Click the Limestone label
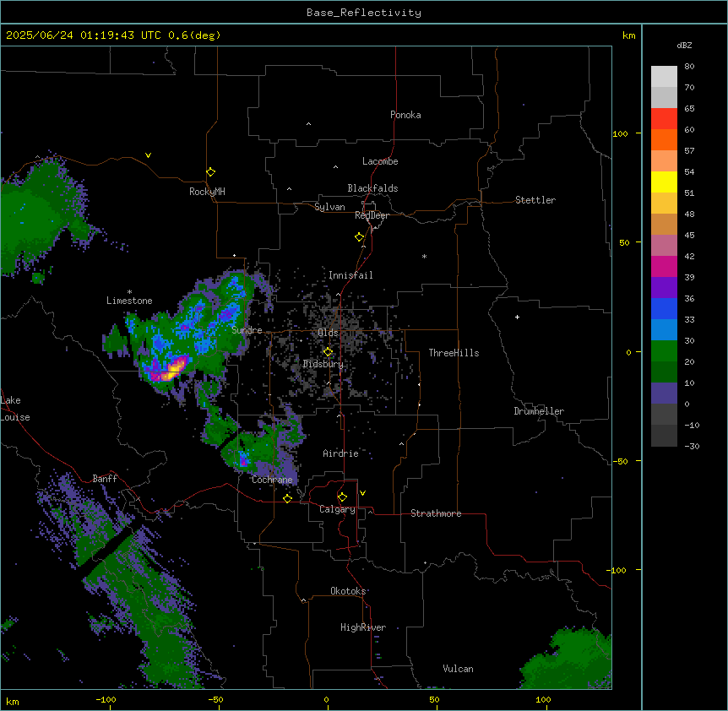This screenshot has width=728, height=711. (x=129, y=301)
